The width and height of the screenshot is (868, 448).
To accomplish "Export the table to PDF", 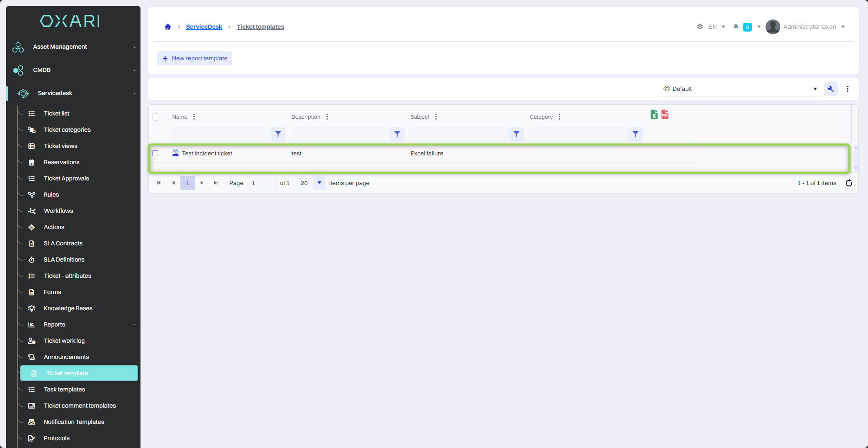I will click(665, 115).
